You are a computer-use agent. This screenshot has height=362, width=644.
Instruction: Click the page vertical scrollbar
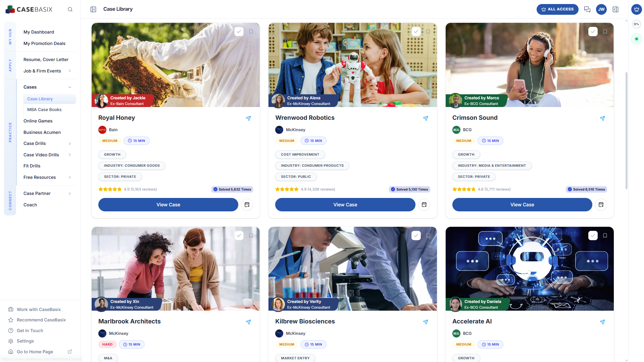(x=626, y=131)
